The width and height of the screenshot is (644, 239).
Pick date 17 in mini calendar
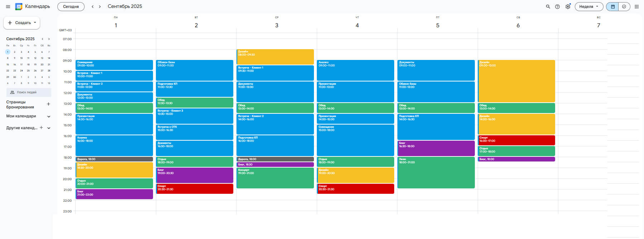coord(22,65)
